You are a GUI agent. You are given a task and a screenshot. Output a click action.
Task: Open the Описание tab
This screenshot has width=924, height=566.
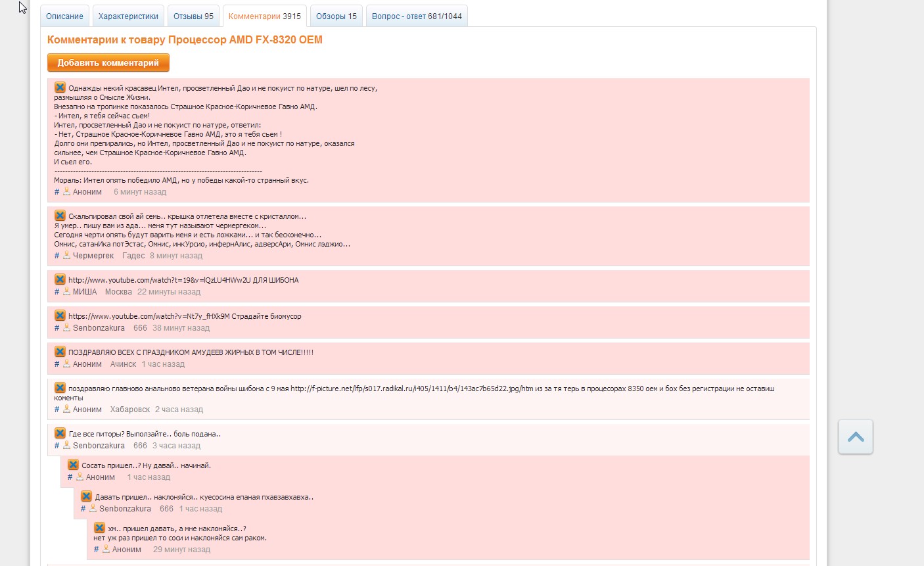pyautogui.click(x=64, y=16)
